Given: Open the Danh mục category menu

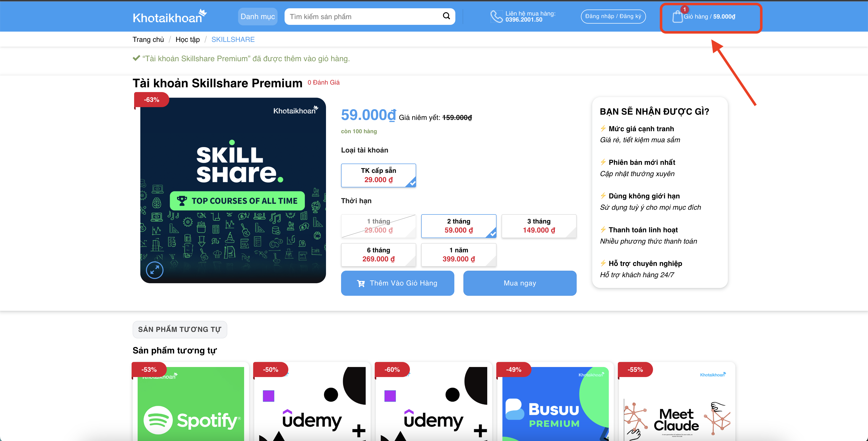Looking at the screenshot, I should tap(258, 17).
